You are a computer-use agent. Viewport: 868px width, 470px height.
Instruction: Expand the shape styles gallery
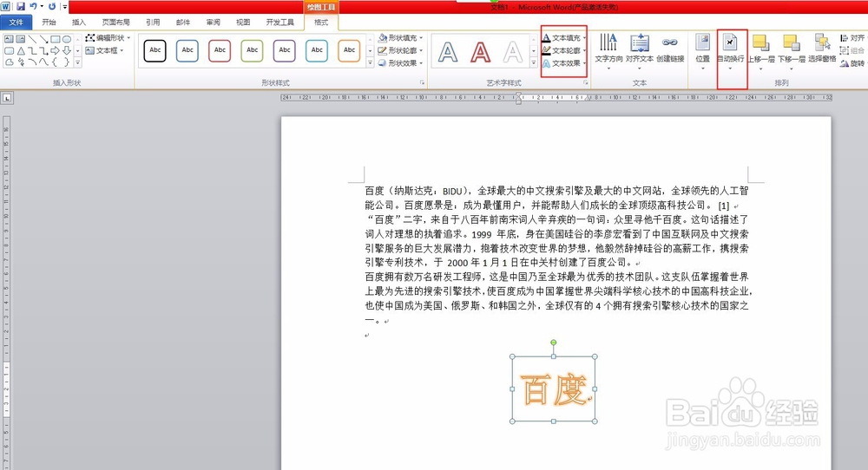pyautogui.click(x=371, y=63)
